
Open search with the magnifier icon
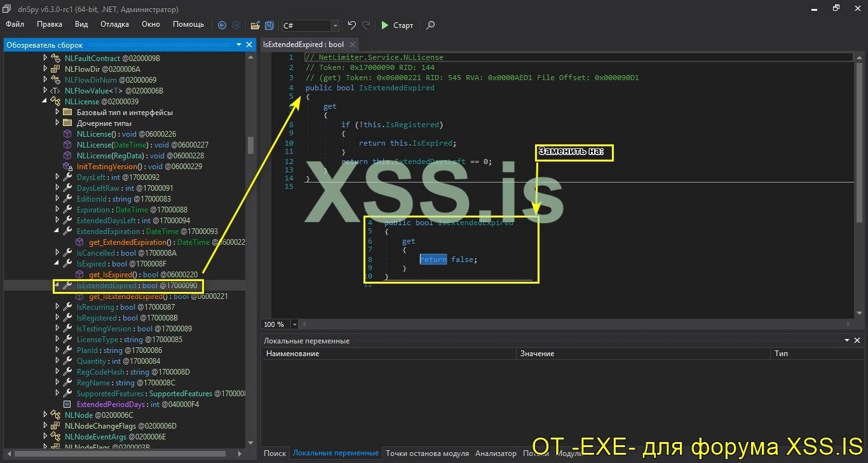tap(431, 25)
